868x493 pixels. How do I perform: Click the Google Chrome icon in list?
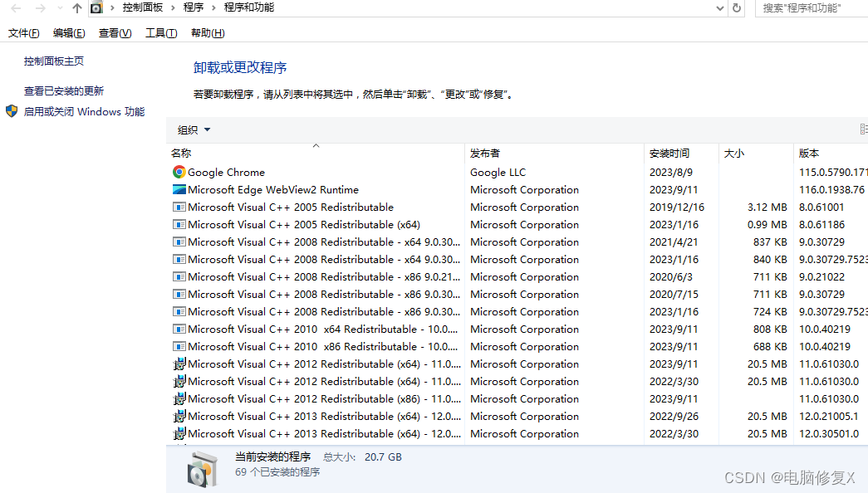(x=179, y=172)
